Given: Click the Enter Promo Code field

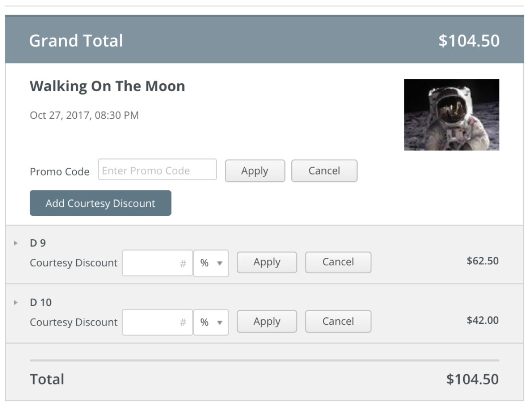Looking at the screenshot, I should tap(157, 170).
